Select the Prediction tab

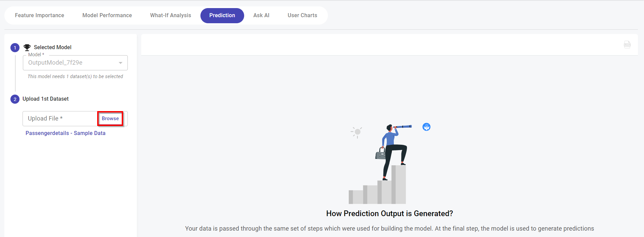tap(222, 15)
